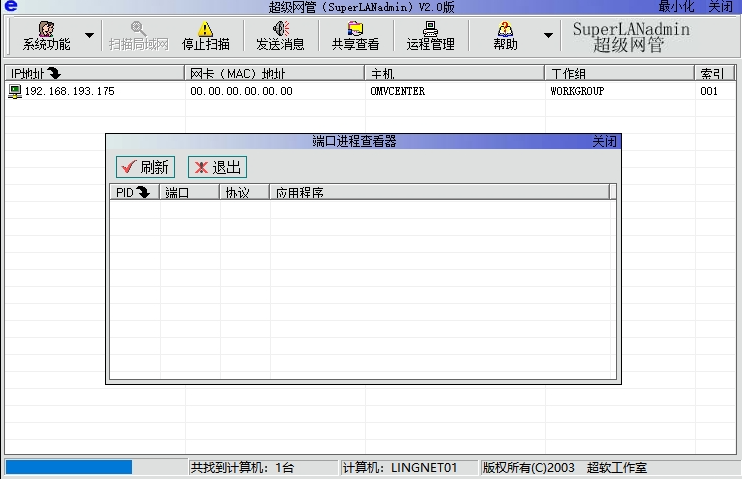742x479 pixels.
Task: Click the blue e icon in title bar
Action: (x=10, y=6)
